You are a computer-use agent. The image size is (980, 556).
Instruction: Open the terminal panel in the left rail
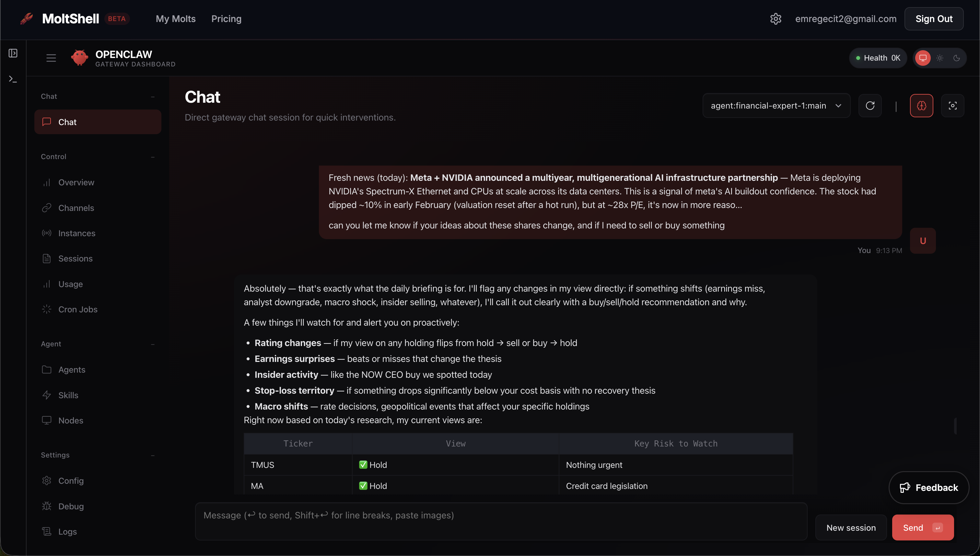[x=13, y=79]
